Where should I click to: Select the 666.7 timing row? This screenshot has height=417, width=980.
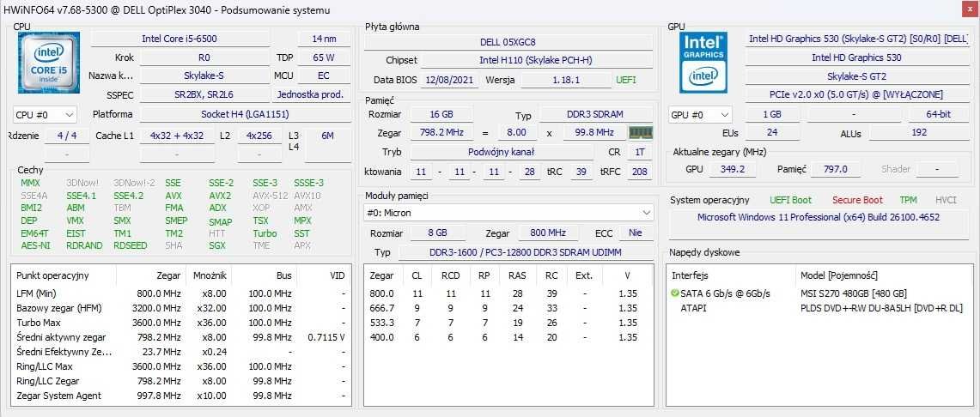tap(508, 308)
